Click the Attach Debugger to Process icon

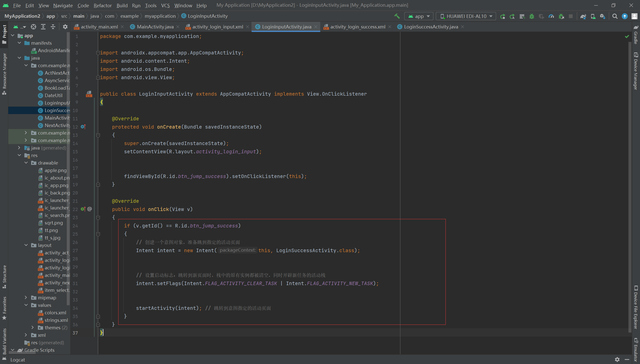coord(561,16)
